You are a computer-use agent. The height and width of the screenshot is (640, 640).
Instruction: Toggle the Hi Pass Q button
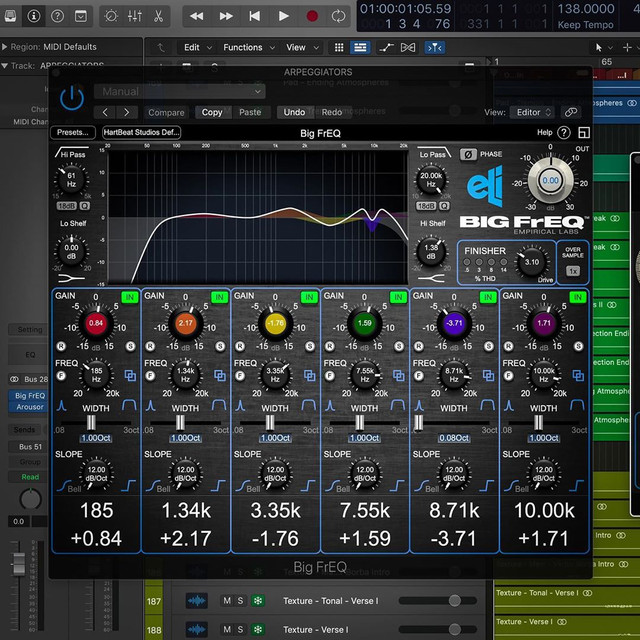[x=84, y=206]
